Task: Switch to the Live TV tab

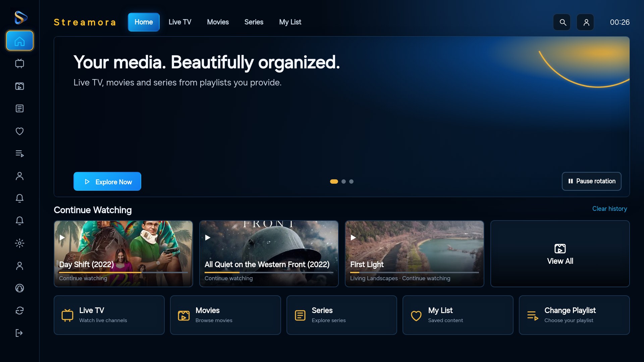Action: pos(180,22)
